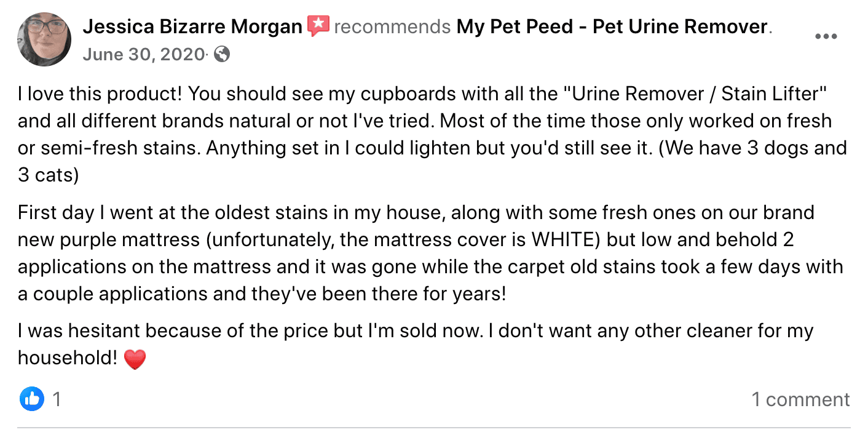Open the June 30, 2020 timestamp link
The image size is (868, 432).
pyautogui.click(x=143, y=55)
